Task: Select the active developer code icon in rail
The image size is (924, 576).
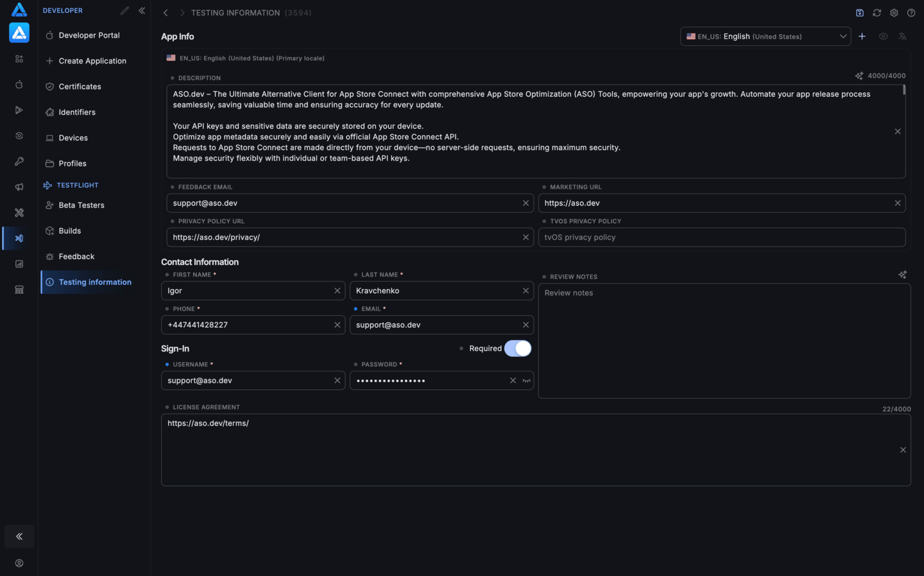Action: [19, 239]
